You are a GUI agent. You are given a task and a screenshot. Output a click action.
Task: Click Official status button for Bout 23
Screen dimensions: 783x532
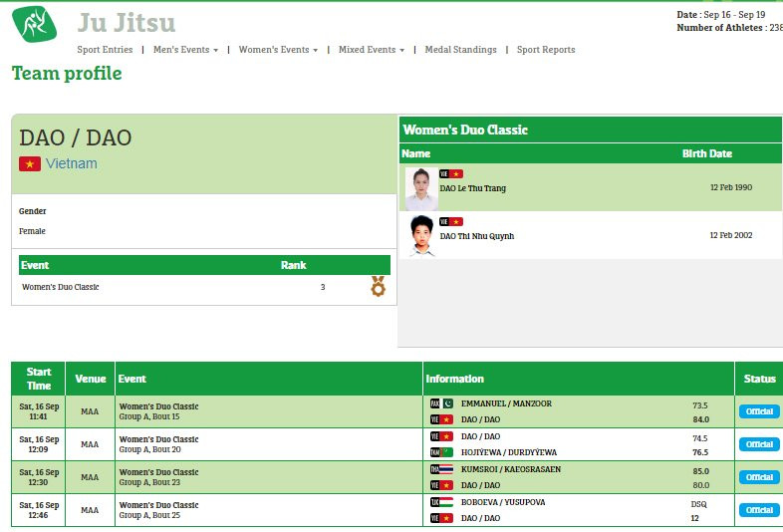coord(759,477)
